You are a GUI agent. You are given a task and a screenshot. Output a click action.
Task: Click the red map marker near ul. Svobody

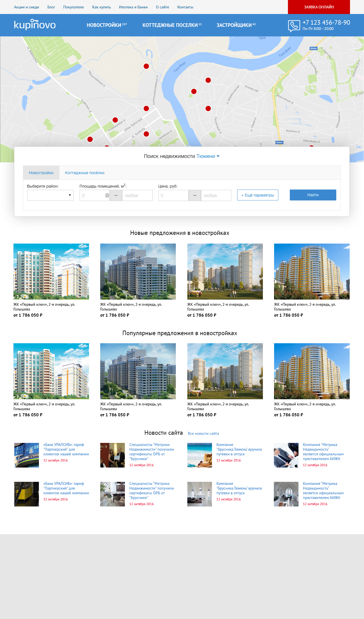coord(146,134)
